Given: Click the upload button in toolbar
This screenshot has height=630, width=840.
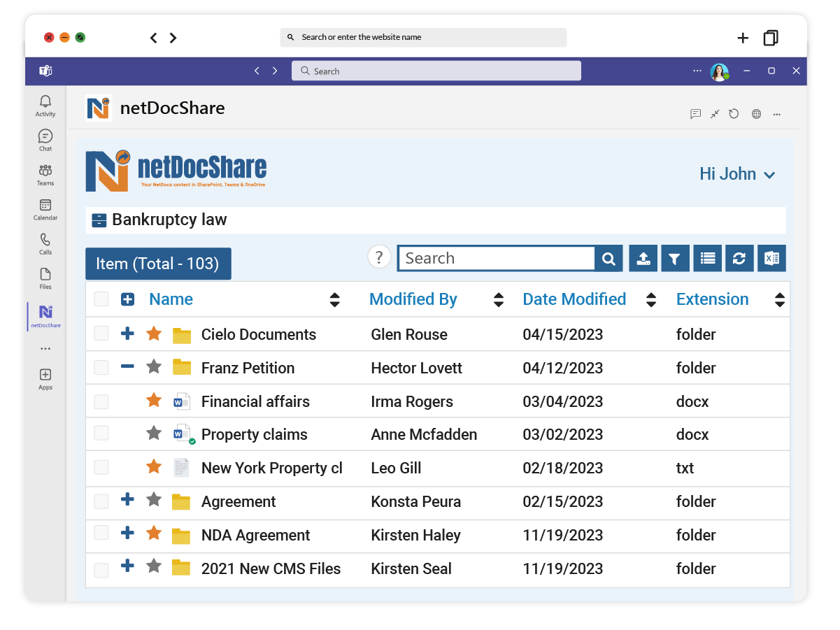Looking at the screenshot, I should [643, 259].
